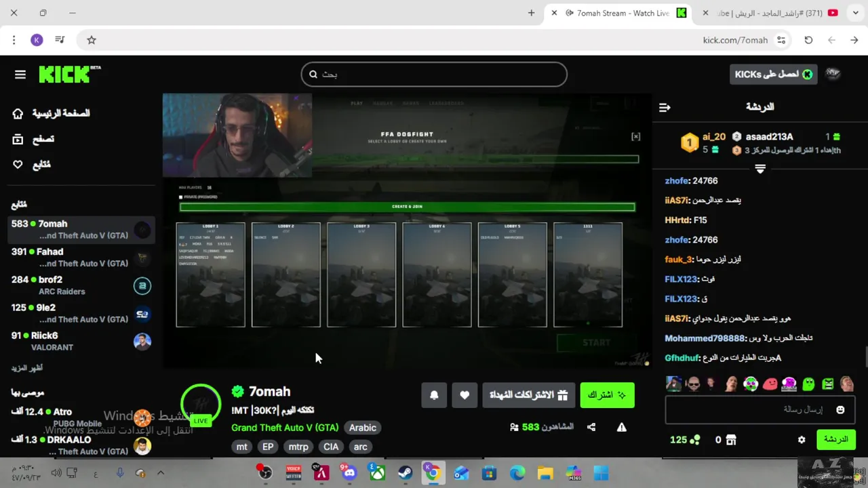Report stream via warning triangle icon
868x488 pixels.
pos(621,427)
